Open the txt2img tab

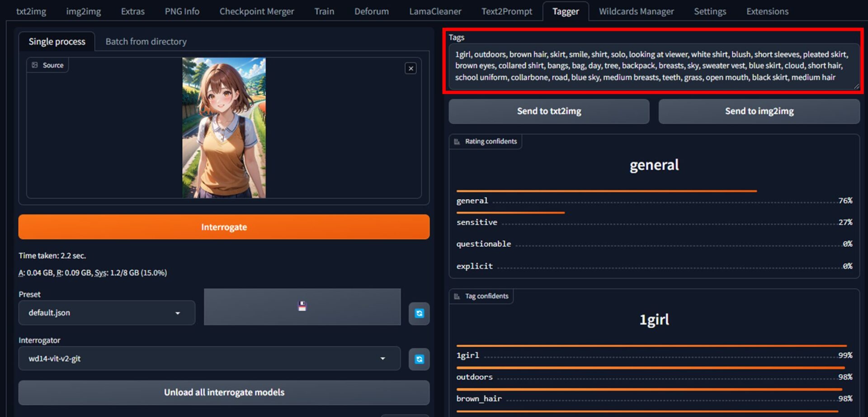[31, 11]
